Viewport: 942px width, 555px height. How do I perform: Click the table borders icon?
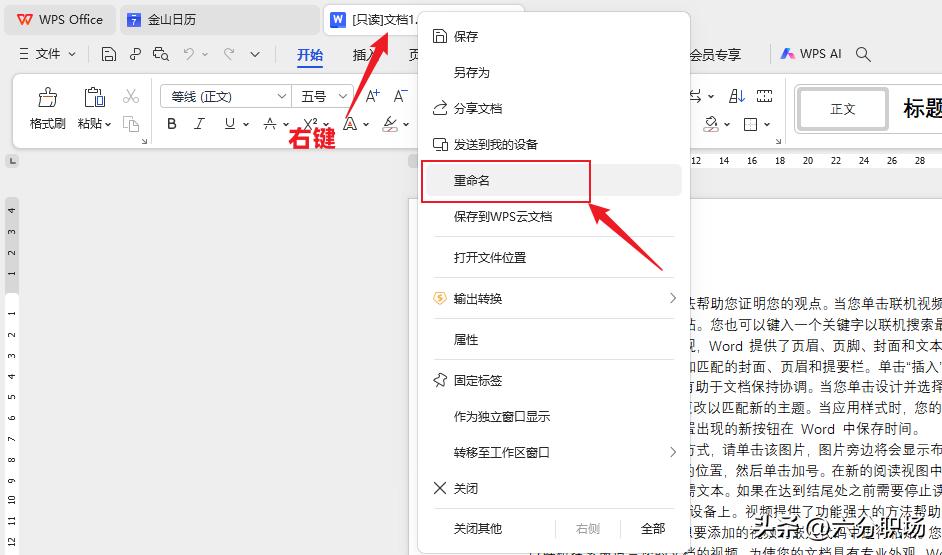coord(750,124)
